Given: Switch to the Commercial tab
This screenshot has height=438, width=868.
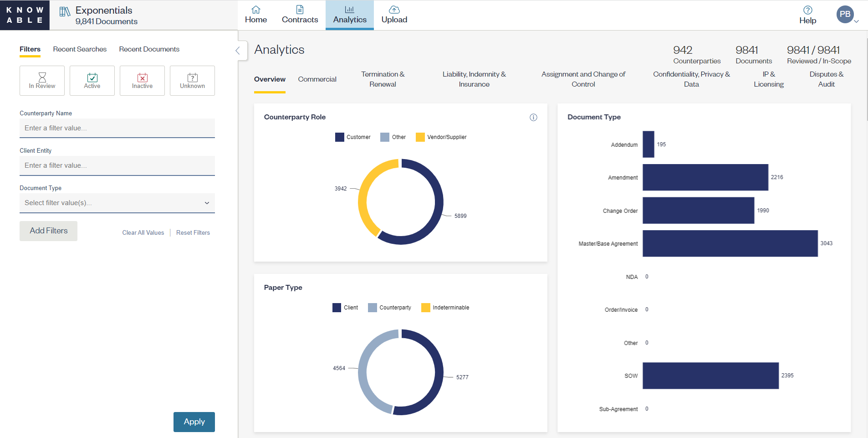Looking at the screenshot, I should tap(317, 79).
